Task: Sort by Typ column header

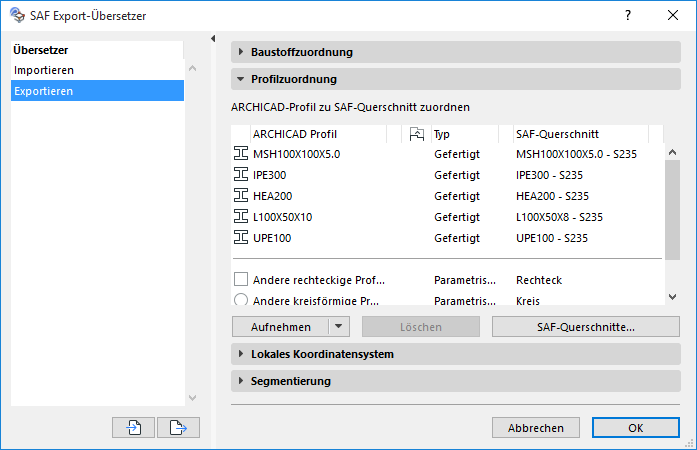Action: point(465,134)
